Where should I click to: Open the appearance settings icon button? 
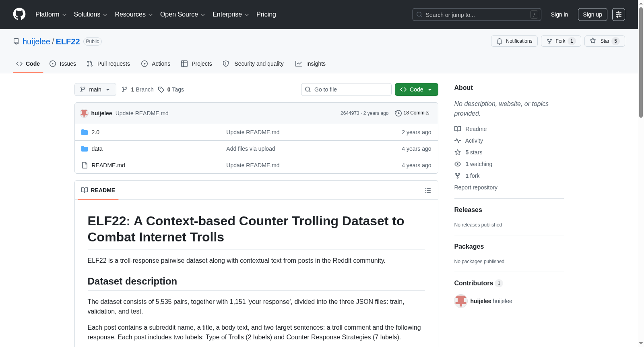(619, 15)
